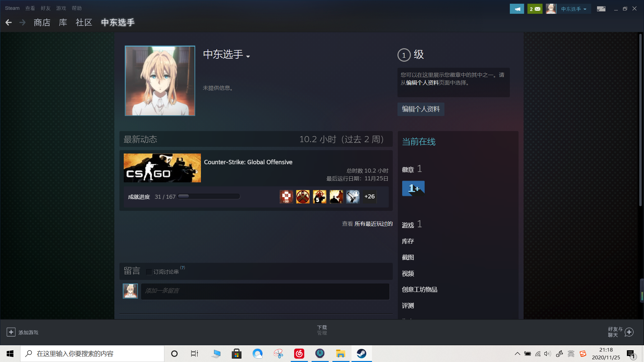
Task: Toggle the 订阅讨论串 checkbox
Action: coord(149,272)
